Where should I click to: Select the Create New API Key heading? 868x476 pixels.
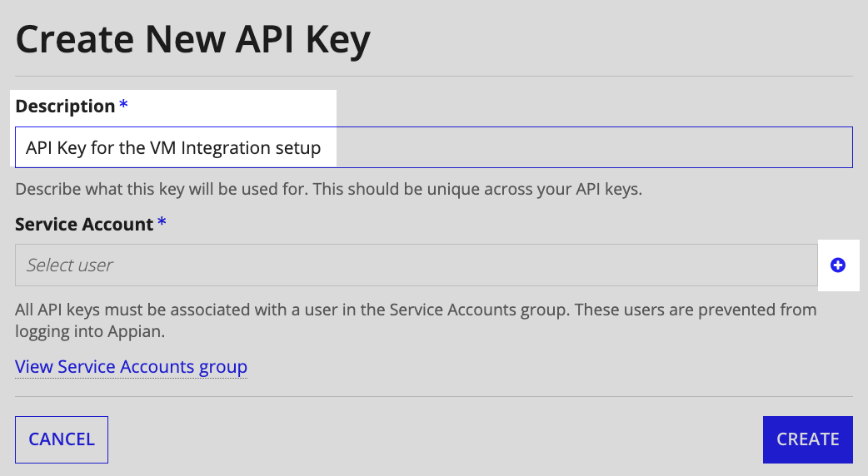click(x=192, y=40)
